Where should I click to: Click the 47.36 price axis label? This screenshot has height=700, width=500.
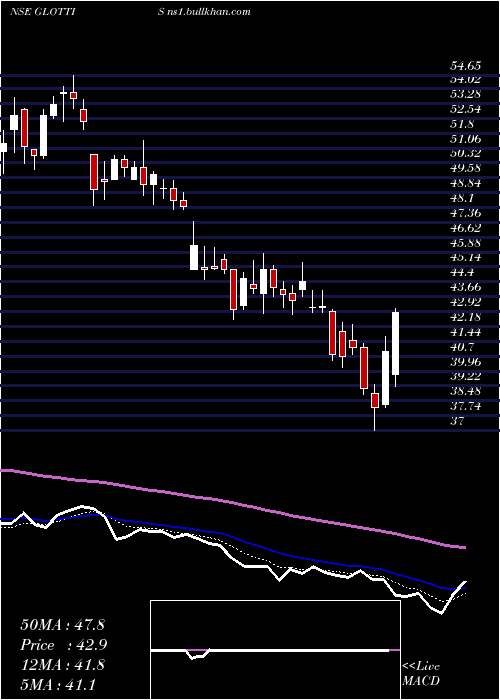coord(465,213)
